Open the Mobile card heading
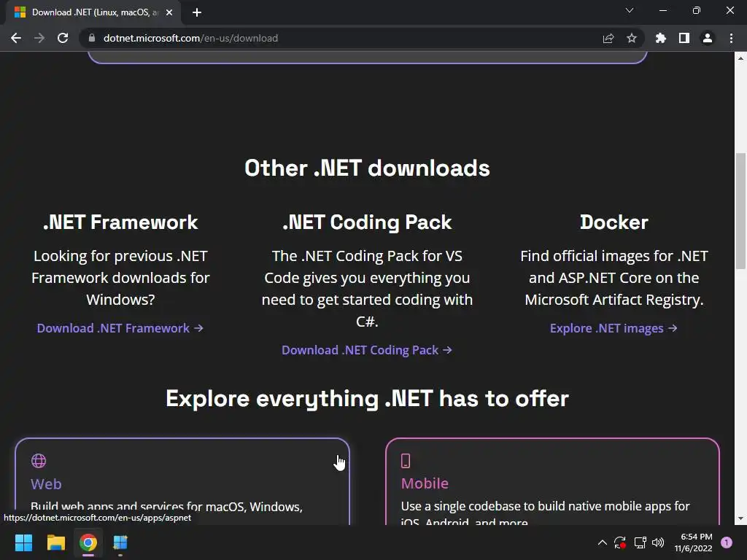 pyautogui.click(x=425, y=483)
